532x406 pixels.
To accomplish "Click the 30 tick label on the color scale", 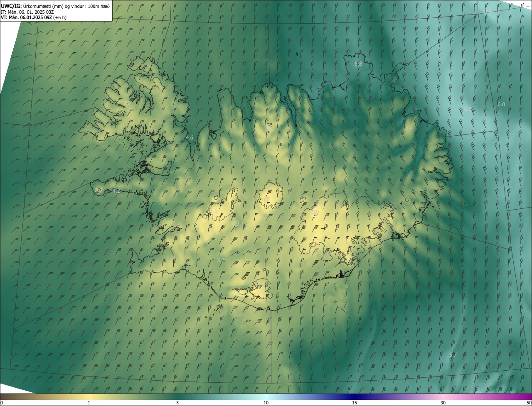I will point(443,403).
